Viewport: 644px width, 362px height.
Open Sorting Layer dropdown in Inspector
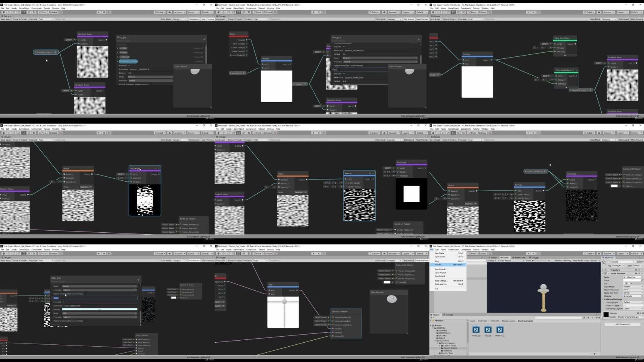[633, 302]
